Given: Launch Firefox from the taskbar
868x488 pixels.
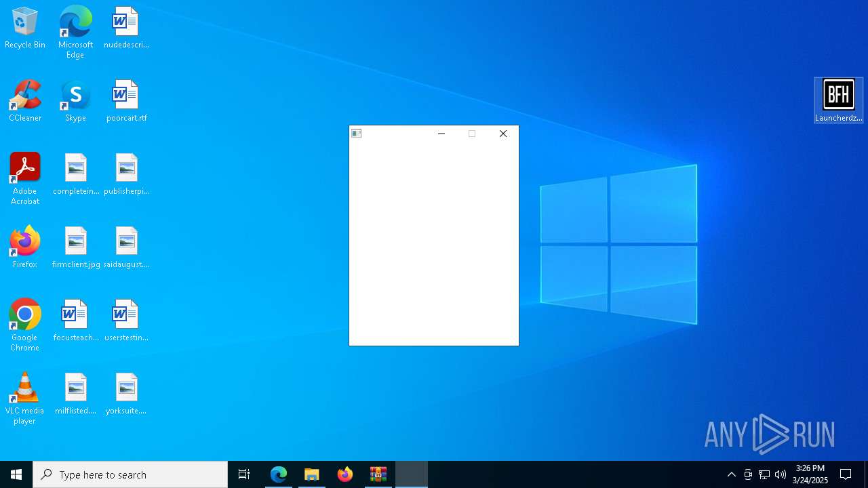Looking at the screenshot, I should pos(345,474).
